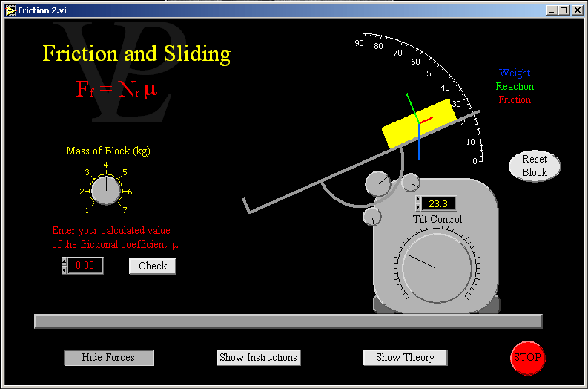The image size is (588, 389).
Task: Click the top-left roller under the ramp
Action: pos(377,183)
